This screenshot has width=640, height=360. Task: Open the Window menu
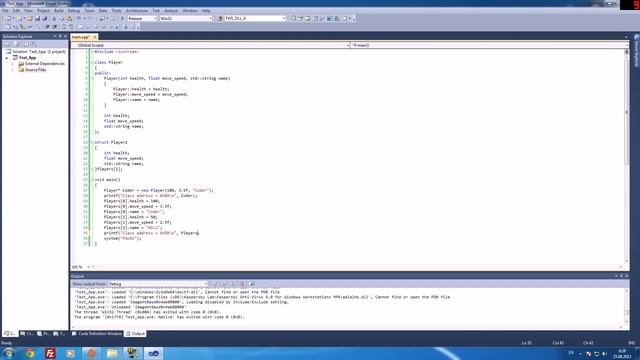pos(189,11)
